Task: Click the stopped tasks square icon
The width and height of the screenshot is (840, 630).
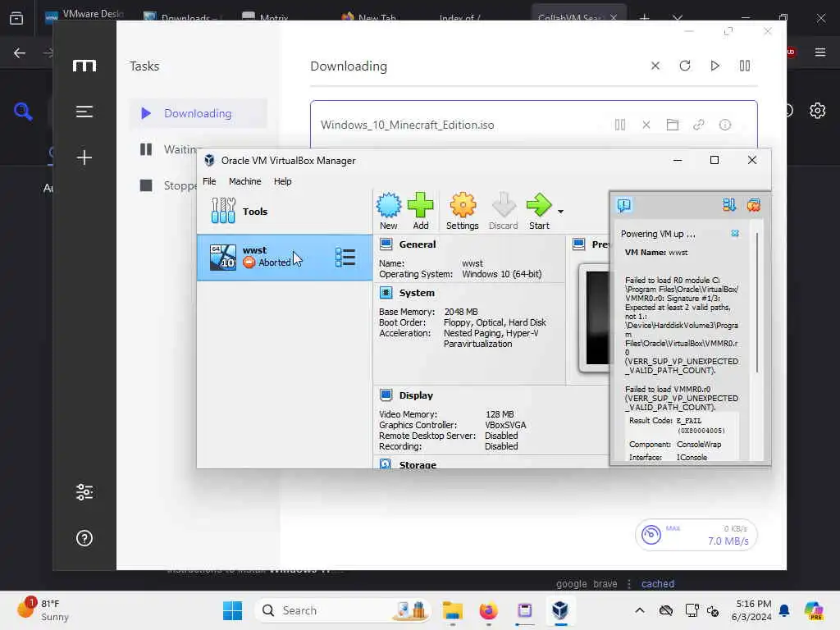Action: 146,185
